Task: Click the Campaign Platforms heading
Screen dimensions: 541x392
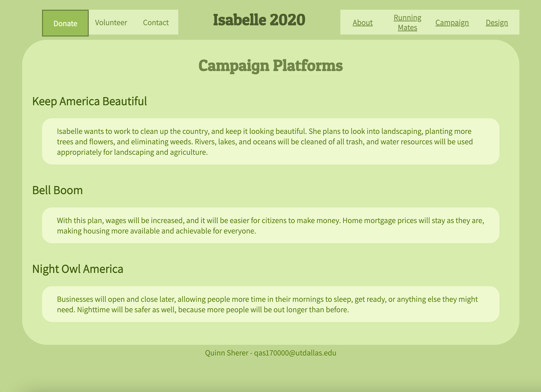Action: (270, 66)
